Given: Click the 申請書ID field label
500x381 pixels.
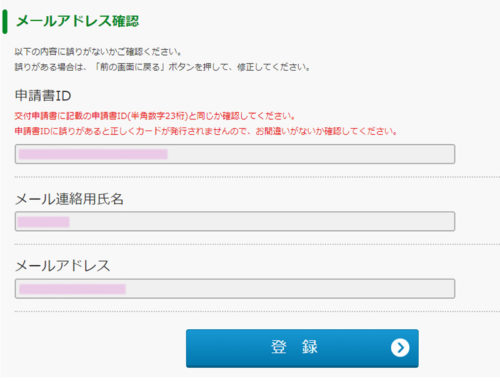Looking at the screenshot, I should (43, 96).
